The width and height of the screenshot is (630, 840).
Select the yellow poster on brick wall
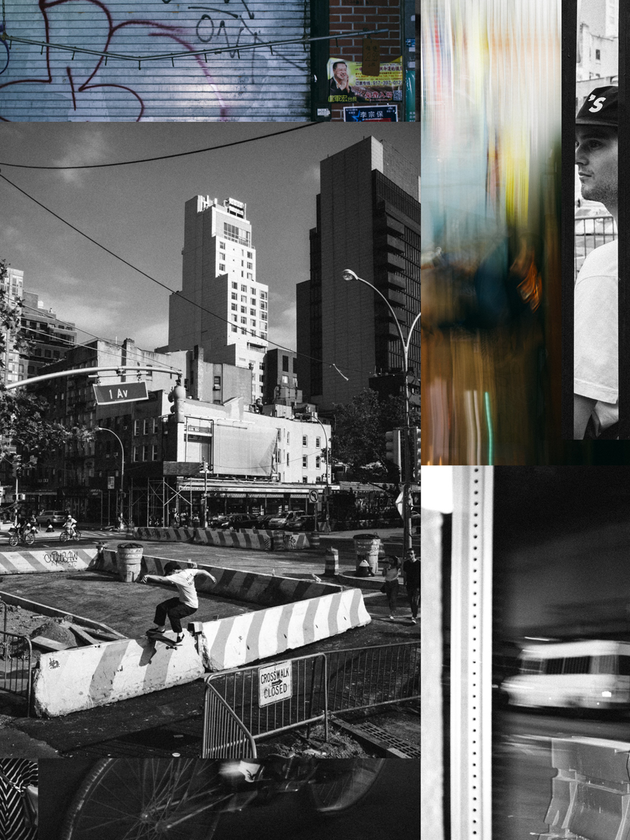pyautogui.click(x=365, y=79)
